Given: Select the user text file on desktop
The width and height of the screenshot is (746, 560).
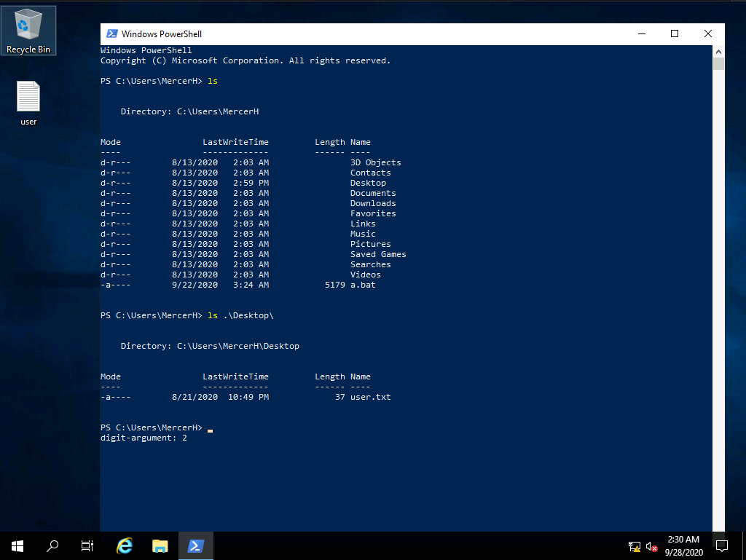Looking at the screenshot, I should (x=28, y=103).
